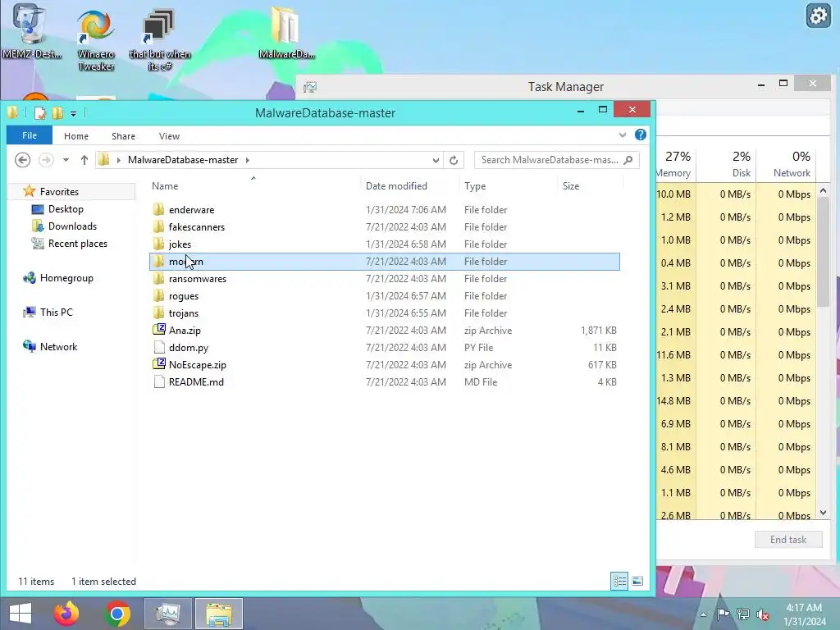Show hidden tray icons arrow
Viewport: 840px width, 630px height.
pyautogui.click(x=703, y=614)
